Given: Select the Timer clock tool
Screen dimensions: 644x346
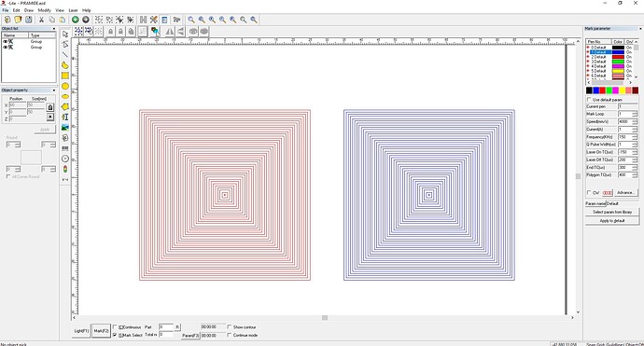Looking at the screenshot, I should (65, 159).
